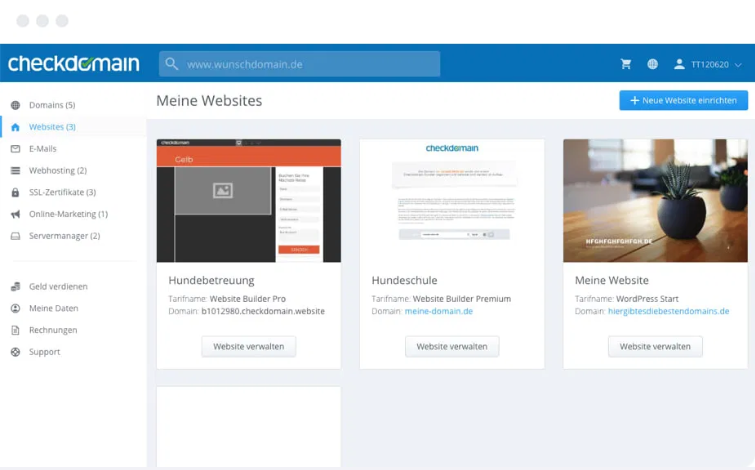Click the SSL-Zertifikate lock icon

pos(15,192)
